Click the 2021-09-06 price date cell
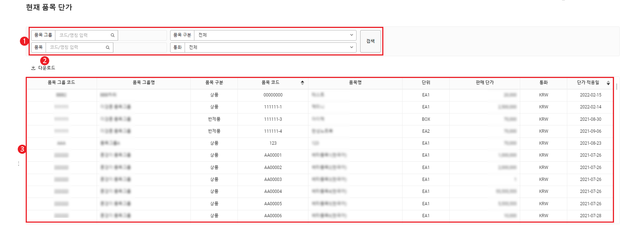 [x=590, y=131]
